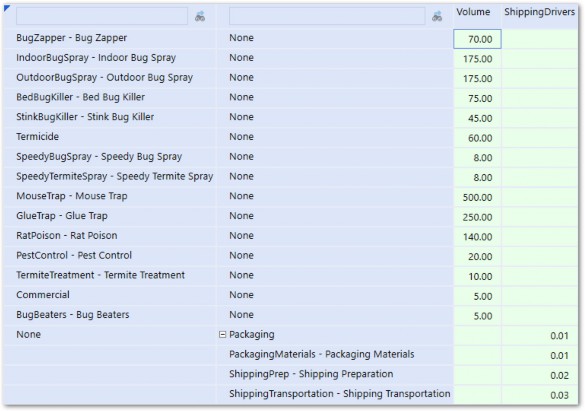
Task: Select the Packaging ShippingDrivers cell 0.01
Action: pyautogui.click(x=540, y=336)
